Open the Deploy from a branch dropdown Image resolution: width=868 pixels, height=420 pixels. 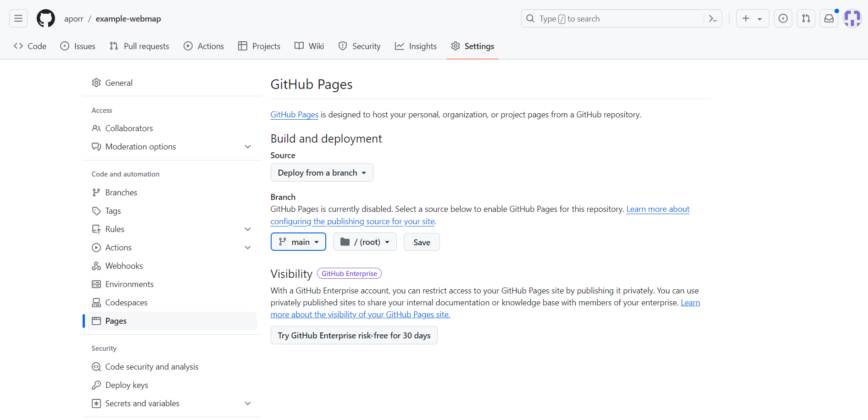tap(322, 172)
